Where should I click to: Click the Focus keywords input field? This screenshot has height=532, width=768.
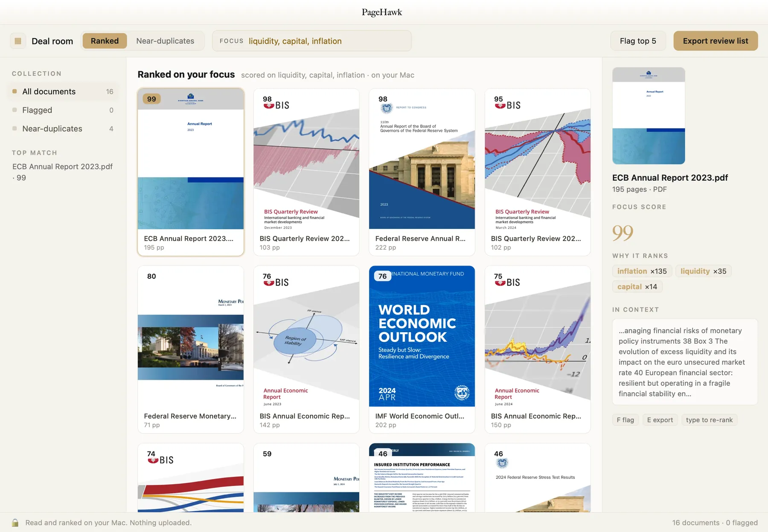click(x=311, y=41)
